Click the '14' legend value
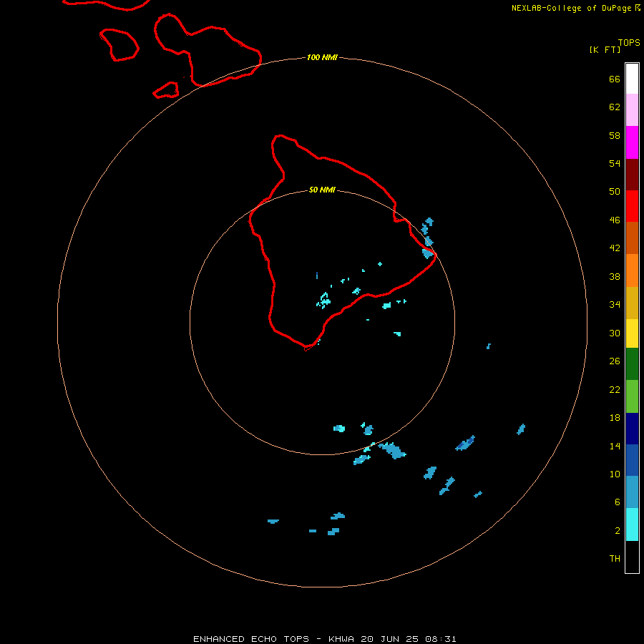The image size is (644, 644). (x=615, y=446)
